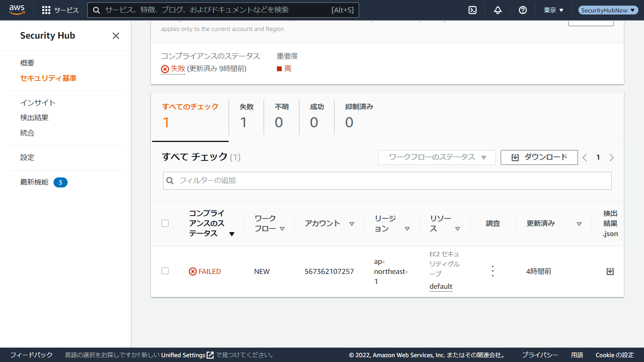Select all checks with header checkbox
The image size is (644, 362).
coord(165,223)
